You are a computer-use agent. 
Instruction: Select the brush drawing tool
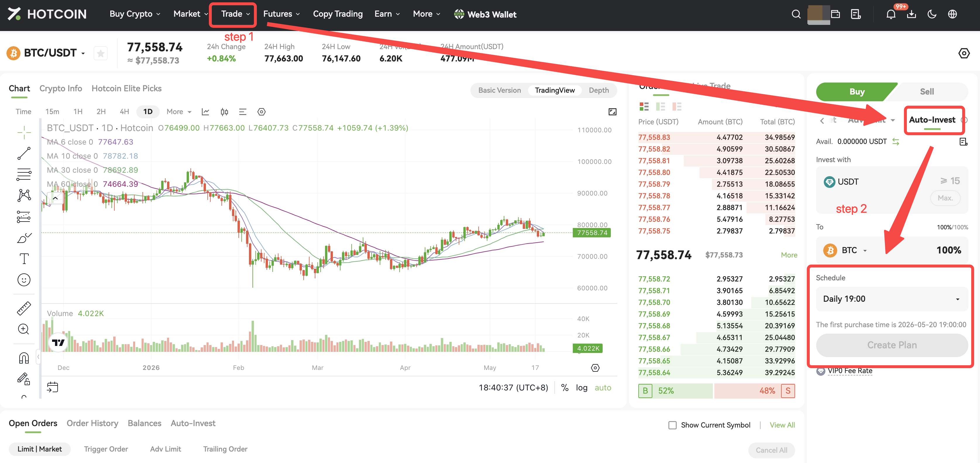(x=24, y=238)
